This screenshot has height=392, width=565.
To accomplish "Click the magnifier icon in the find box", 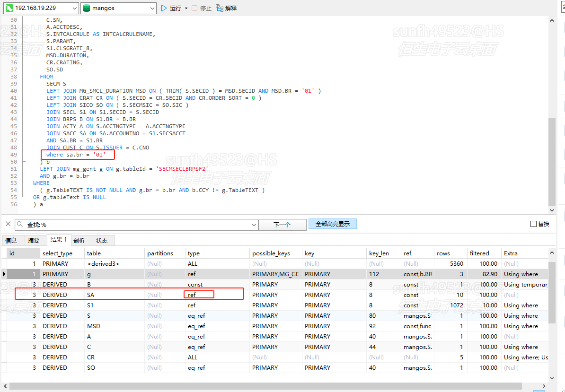I will (x=20, y=225).
